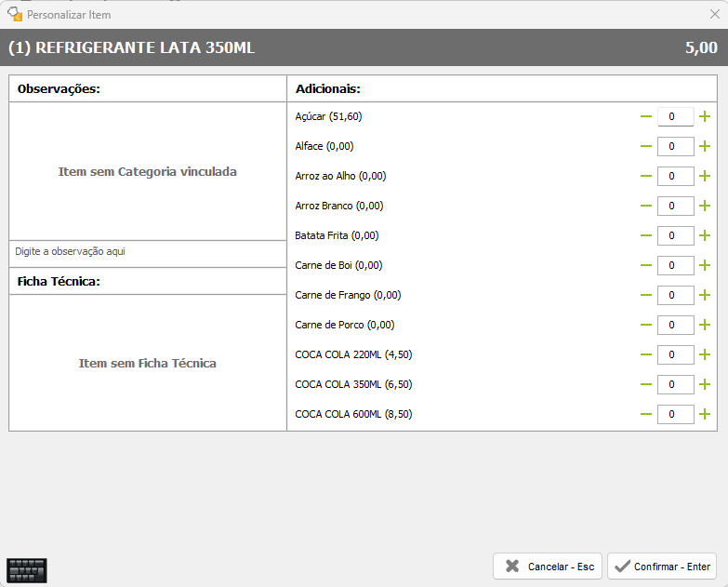Screen dimensions: 728x587
Task: Click the COCA COLA 600ML quantity field
Action: tap(675, 414)
